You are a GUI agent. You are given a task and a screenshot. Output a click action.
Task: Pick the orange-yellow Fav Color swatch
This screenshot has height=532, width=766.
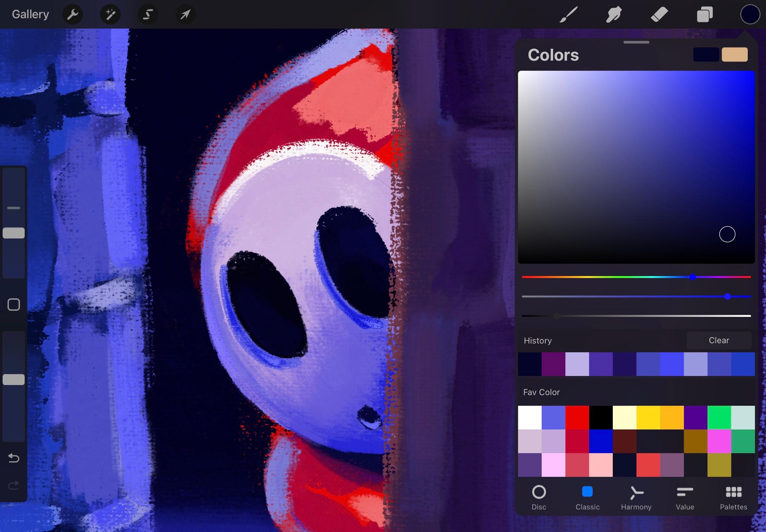point(672,417)
